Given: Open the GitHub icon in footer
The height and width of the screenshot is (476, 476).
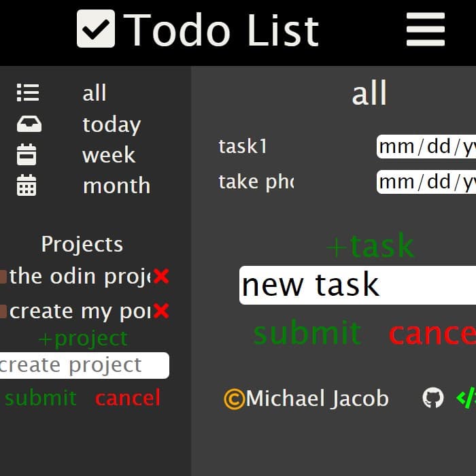Looking at the screenshot, I should (x=433, y=398).
